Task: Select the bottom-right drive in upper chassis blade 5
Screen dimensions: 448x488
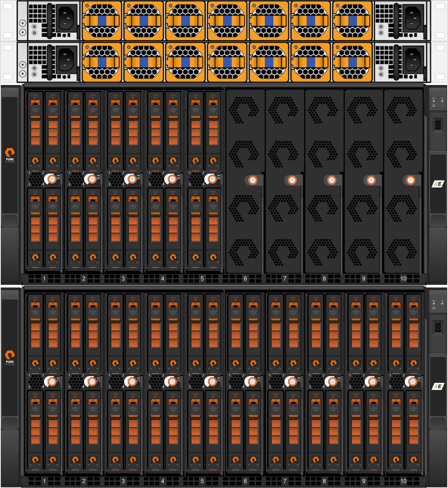Action: pyautogui.click(x=213, y=227)
